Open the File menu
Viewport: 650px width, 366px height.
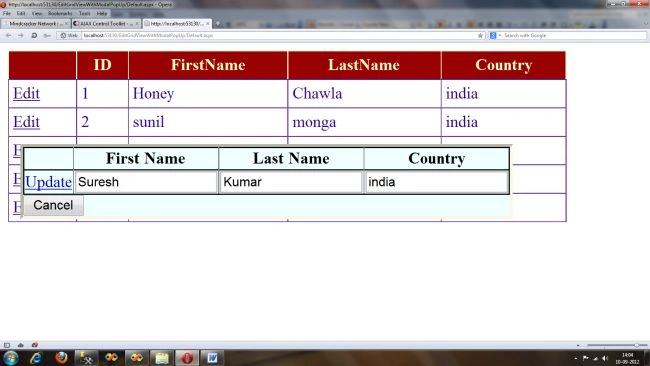7,13
